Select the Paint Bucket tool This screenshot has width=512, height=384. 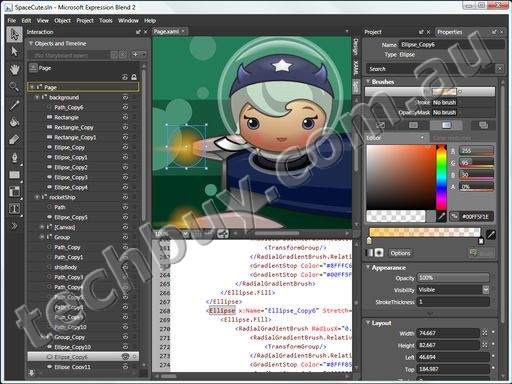pos(14,122)
